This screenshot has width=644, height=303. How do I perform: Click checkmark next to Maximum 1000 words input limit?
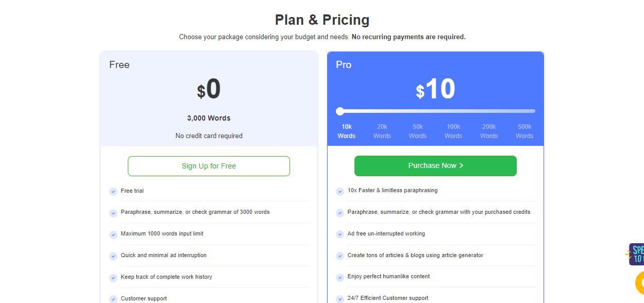click(113, 234)
